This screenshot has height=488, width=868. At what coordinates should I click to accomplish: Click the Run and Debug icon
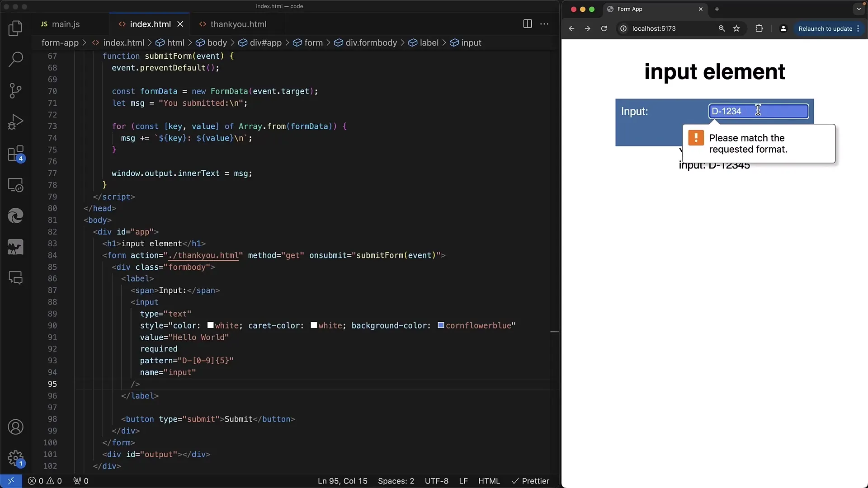click(x=16, y=122)
